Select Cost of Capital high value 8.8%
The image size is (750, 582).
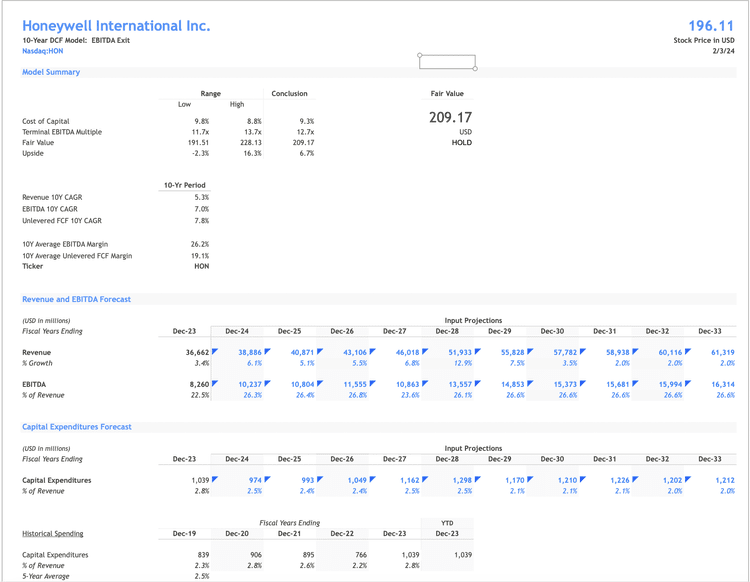(254, 121)
